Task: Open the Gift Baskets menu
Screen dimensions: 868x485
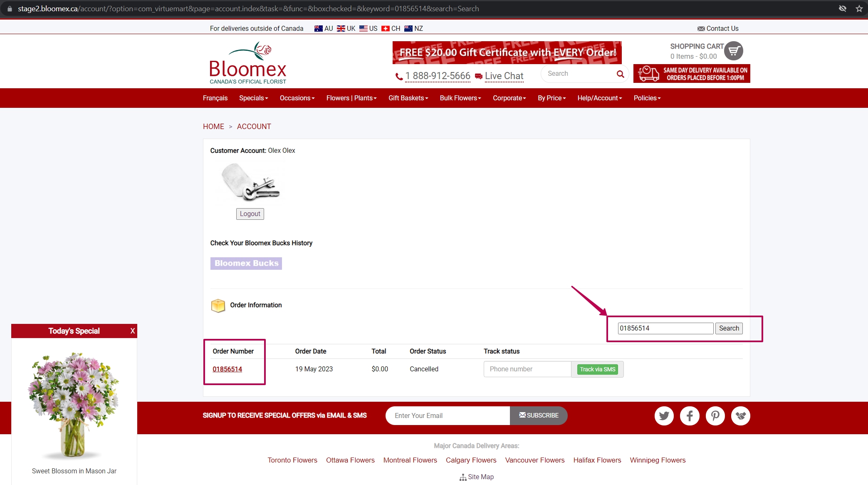Action: tap(408, 98)
